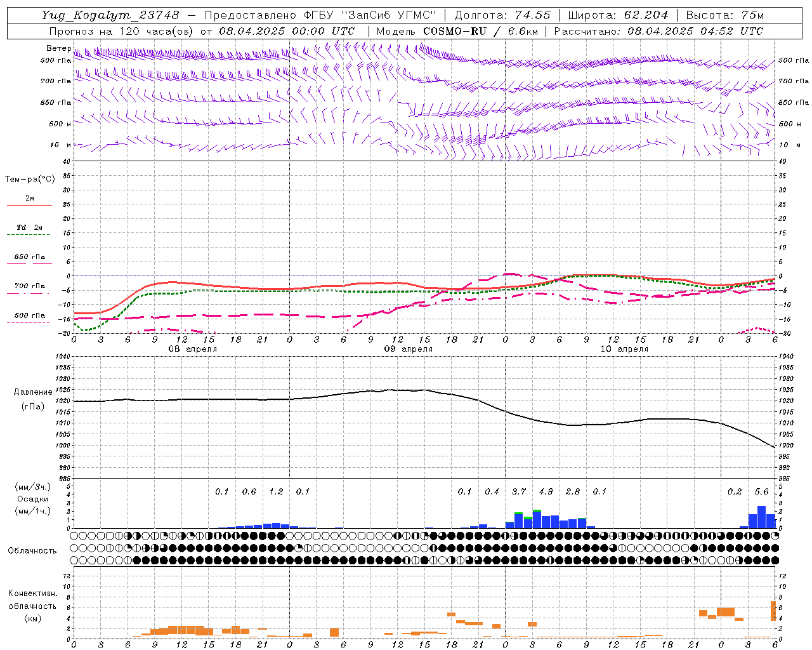This screenshot has width=812, height=650.
Task: Click the 3.7 precipitation total
Action: coord(519,491)
